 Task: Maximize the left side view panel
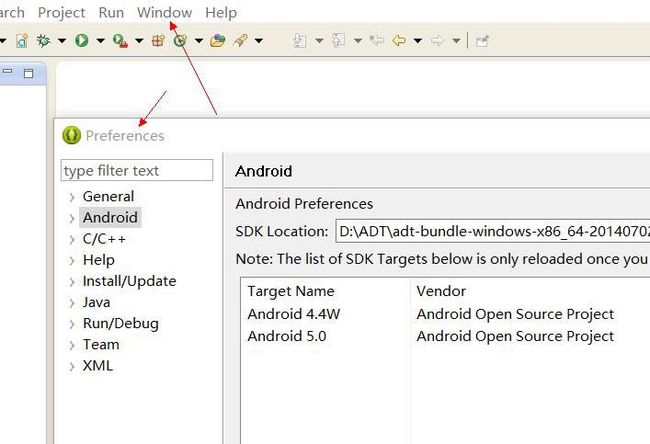28,73
